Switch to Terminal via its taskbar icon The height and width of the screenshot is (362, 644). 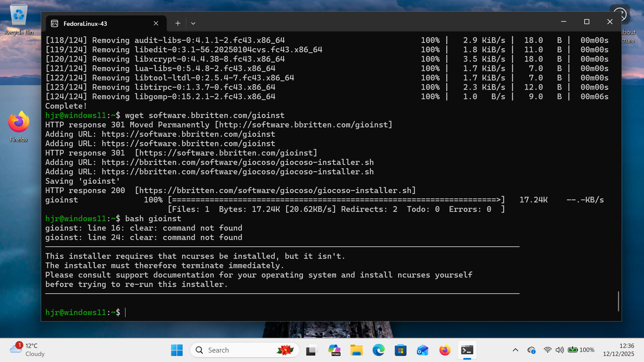pyautogui.click(x=467, y=350)
